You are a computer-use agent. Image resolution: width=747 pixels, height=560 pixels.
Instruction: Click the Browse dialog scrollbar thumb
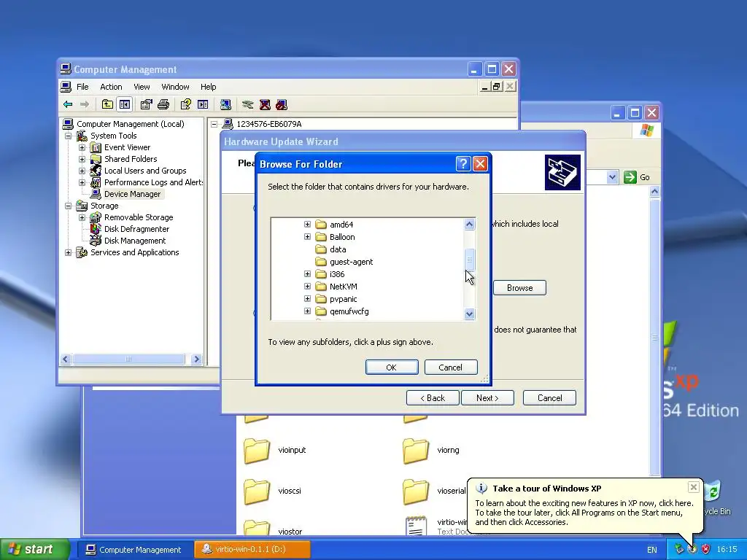pyautogui.click(x=469, y=260)
